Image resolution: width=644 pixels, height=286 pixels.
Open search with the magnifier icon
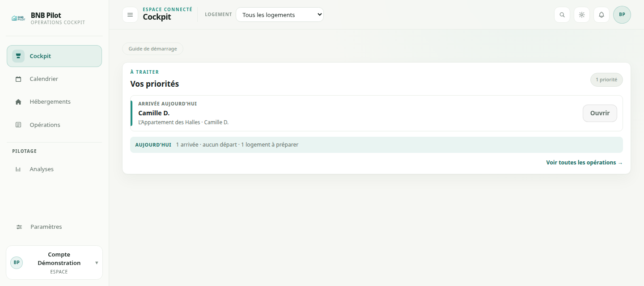(x=562, y=15)
